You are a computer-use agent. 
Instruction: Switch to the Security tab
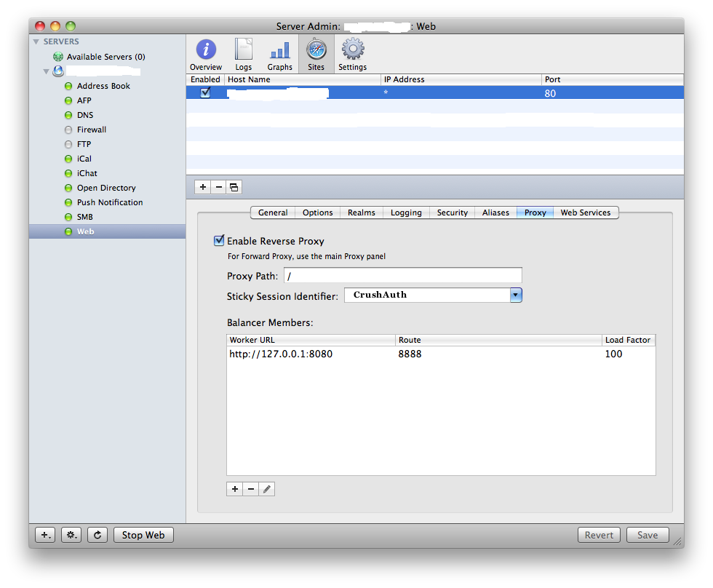452,212
